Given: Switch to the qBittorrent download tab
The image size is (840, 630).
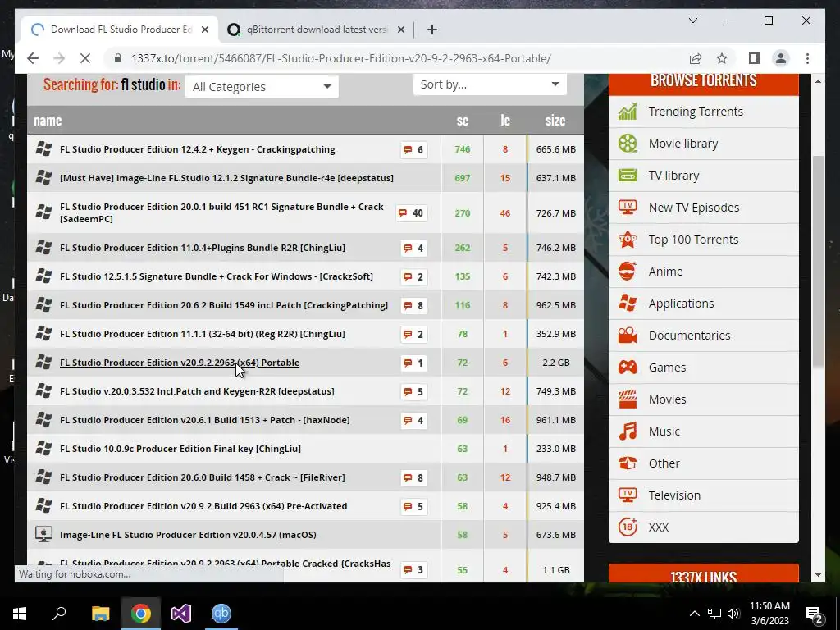Looking at the screenshot, I should click(316, 30).
